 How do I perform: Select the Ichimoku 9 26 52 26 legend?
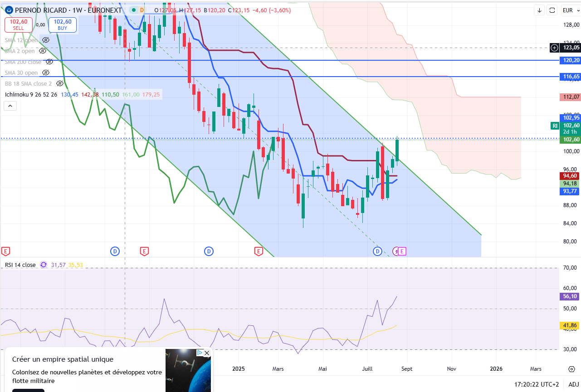(31, 94)
